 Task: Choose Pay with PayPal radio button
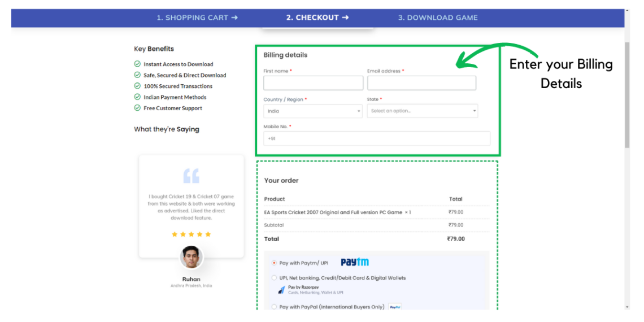pos(275,307)
